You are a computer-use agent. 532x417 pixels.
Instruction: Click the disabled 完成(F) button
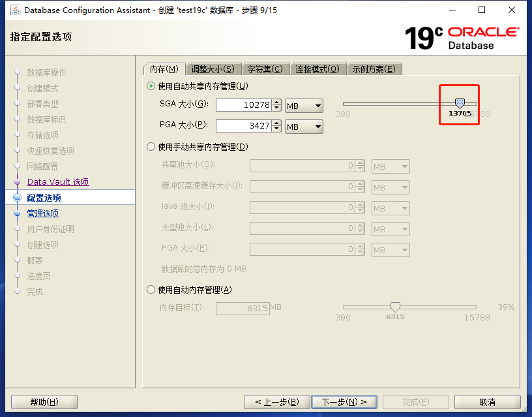416,402
